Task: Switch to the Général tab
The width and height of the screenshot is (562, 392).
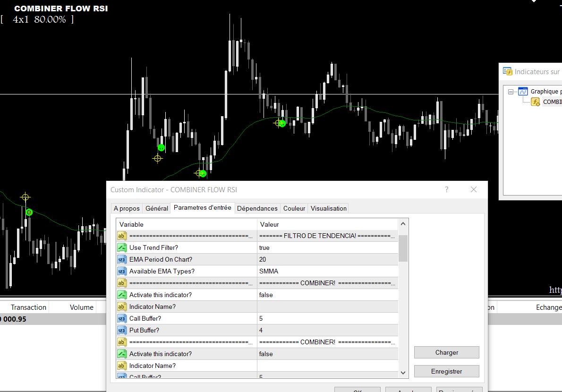Action: pos(157,208)
